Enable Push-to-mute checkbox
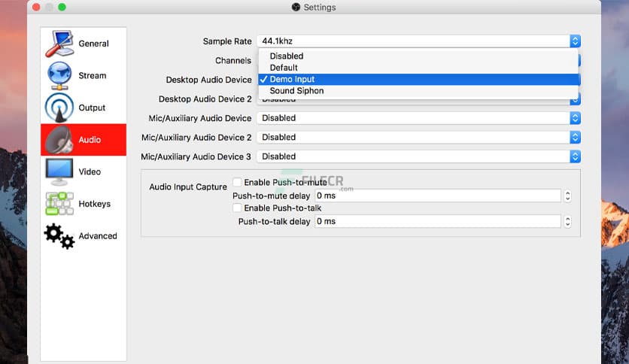629x364 pixels. [237, 183]
